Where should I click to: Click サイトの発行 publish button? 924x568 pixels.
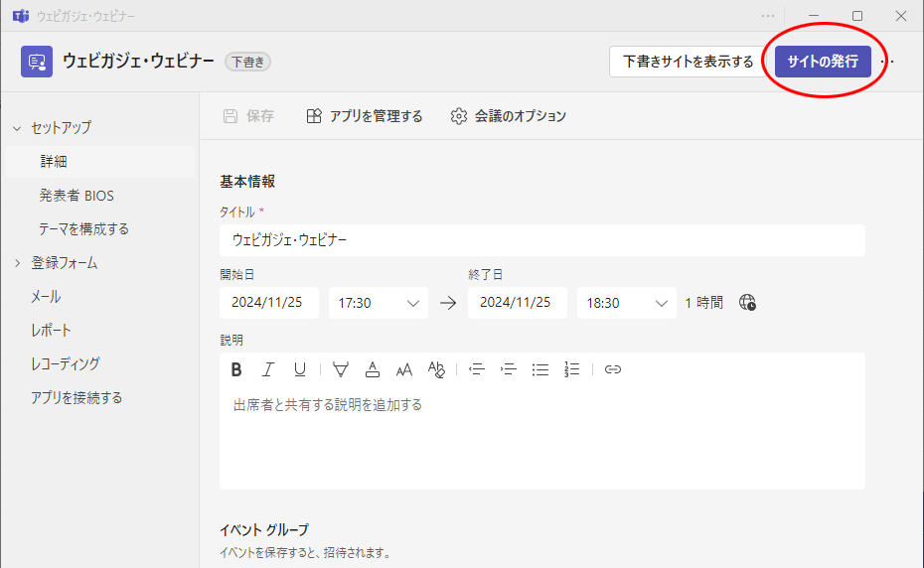pos(823,62)
